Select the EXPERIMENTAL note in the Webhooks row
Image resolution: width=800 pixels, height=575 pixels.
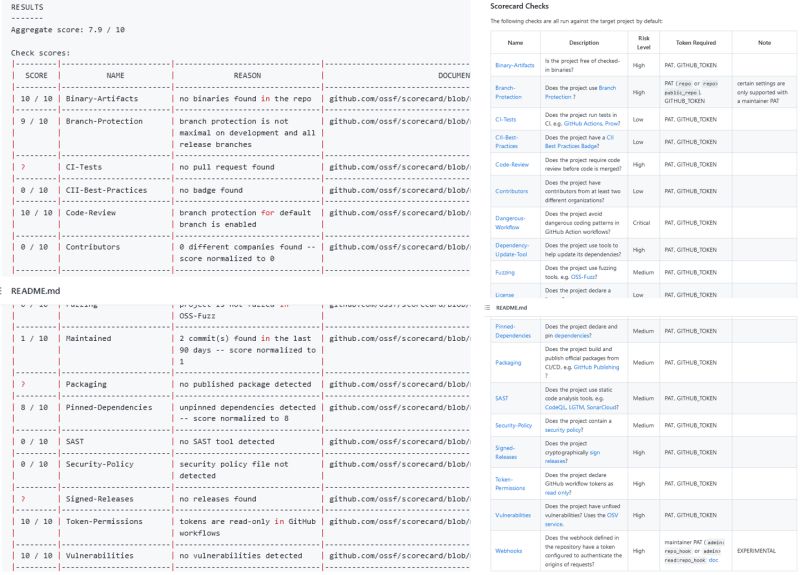756,551
